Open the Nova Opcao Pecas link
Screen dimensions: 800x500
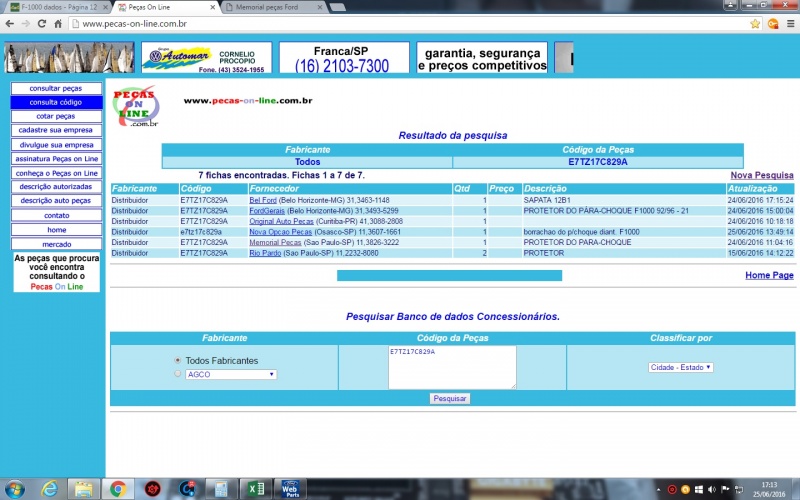[280, 232]
